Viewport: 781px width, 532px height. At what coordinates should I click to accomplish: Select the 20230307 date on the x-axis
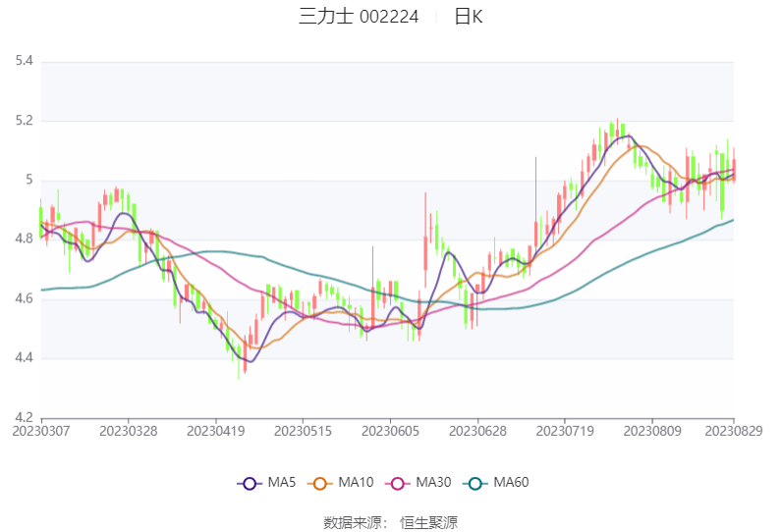click(x=41, y=431)
